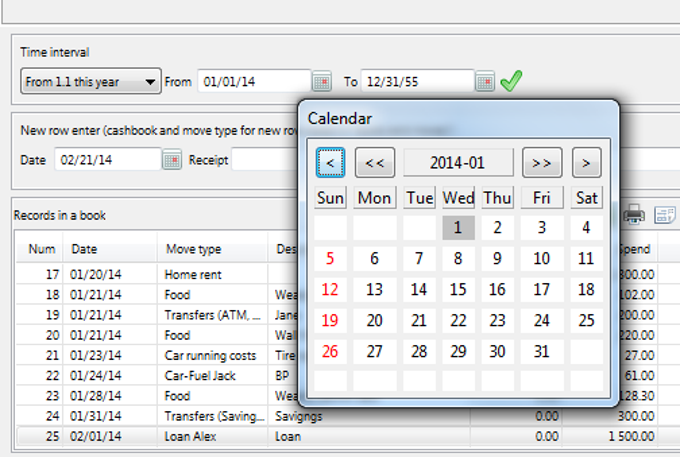
Task: Open calendar picker for new row Date
Action: pyautogui.click(x=172, y=160)
